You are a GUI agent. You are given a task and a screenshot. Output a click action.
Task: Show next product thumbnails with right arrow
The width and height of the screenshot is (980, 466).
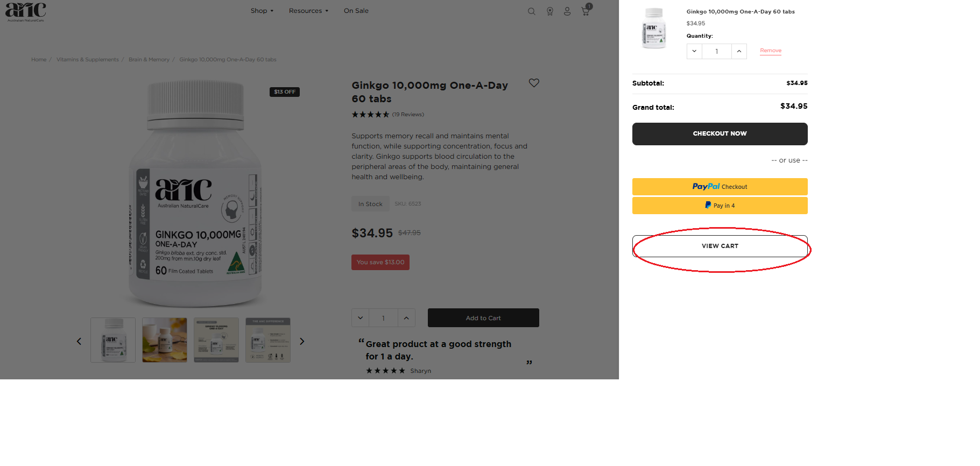tap(302, 341)
